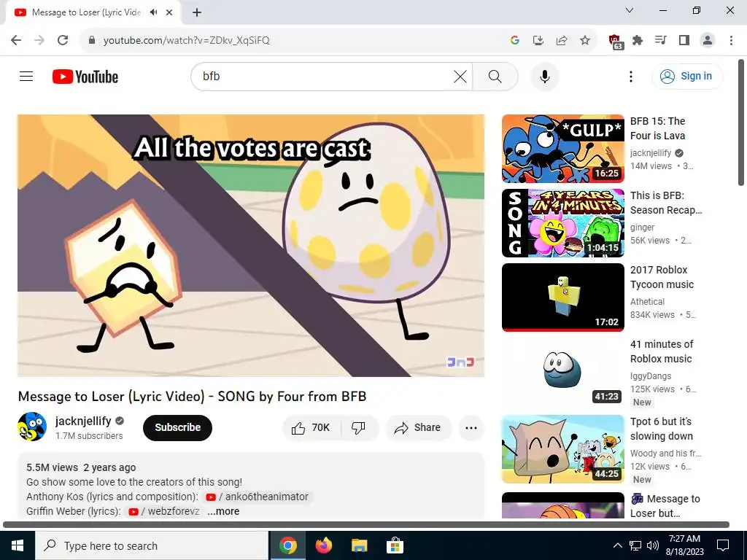The height and width of the screenshot is (560, 747).
Task: Click the IggyDangs channel name
Action: click(650, 376)
